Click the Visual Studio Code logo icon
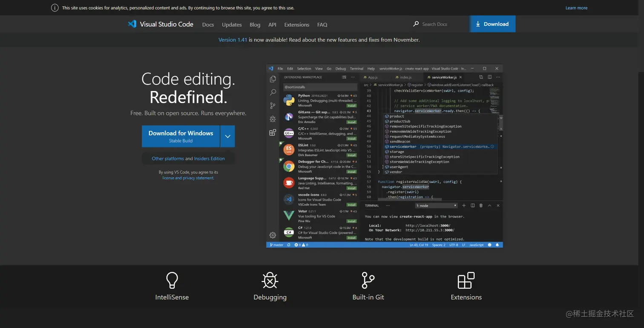Screen dimensions: 644x328 point(132,24)
